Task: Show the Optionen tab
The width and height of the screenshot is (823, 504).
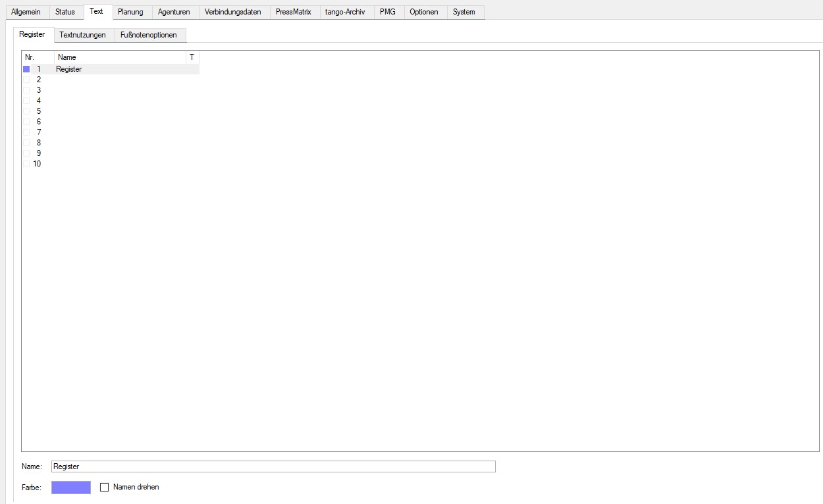Action: (424, 12)
